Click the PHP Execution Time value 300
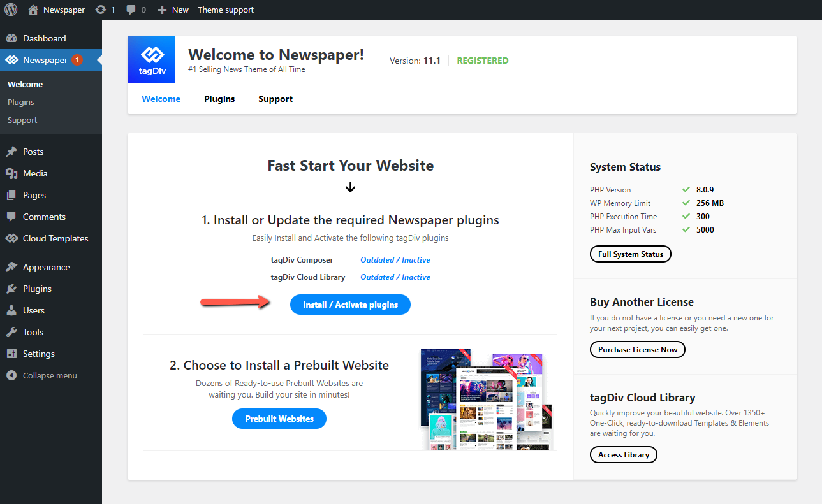 703,217
